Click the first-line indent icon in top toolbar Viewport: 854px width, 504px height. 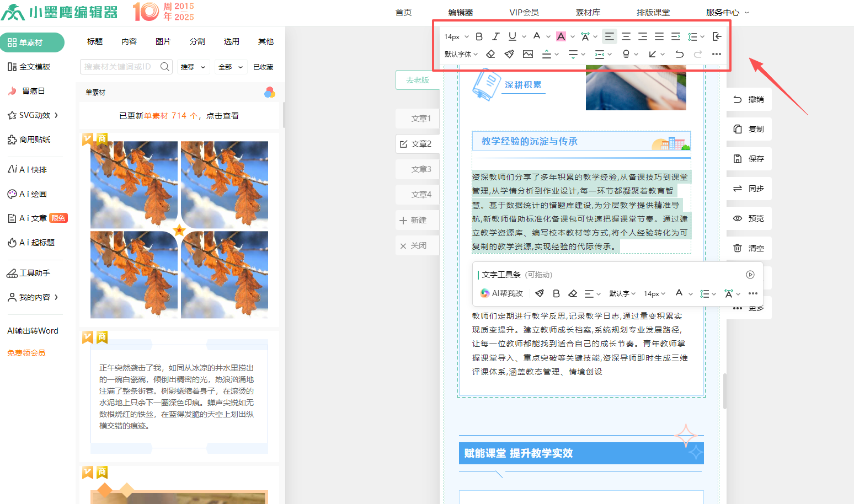(676, 36)
